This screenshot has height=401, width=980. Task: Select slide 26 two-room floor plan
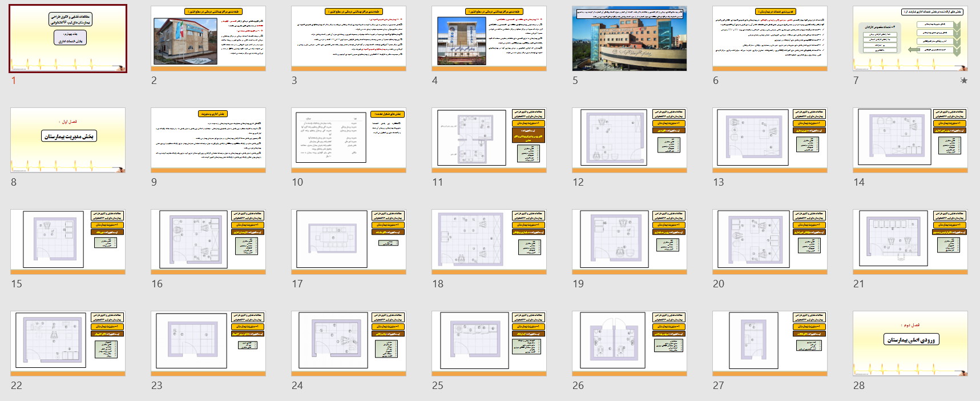click(630, 343)
